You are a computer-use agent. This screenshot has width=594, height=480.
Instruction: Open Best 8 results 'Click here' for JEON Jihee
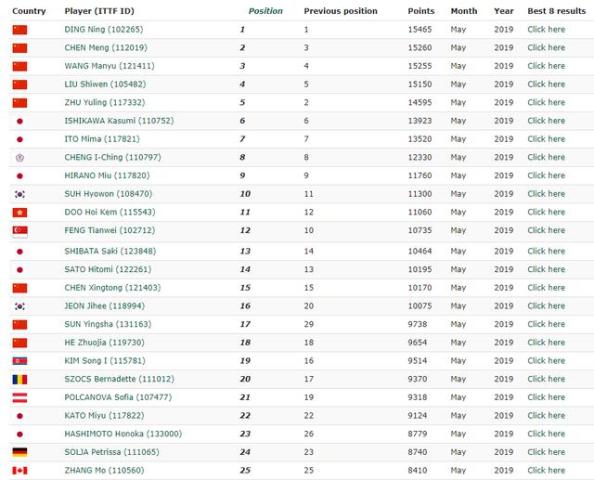click(x=546, y=306)
